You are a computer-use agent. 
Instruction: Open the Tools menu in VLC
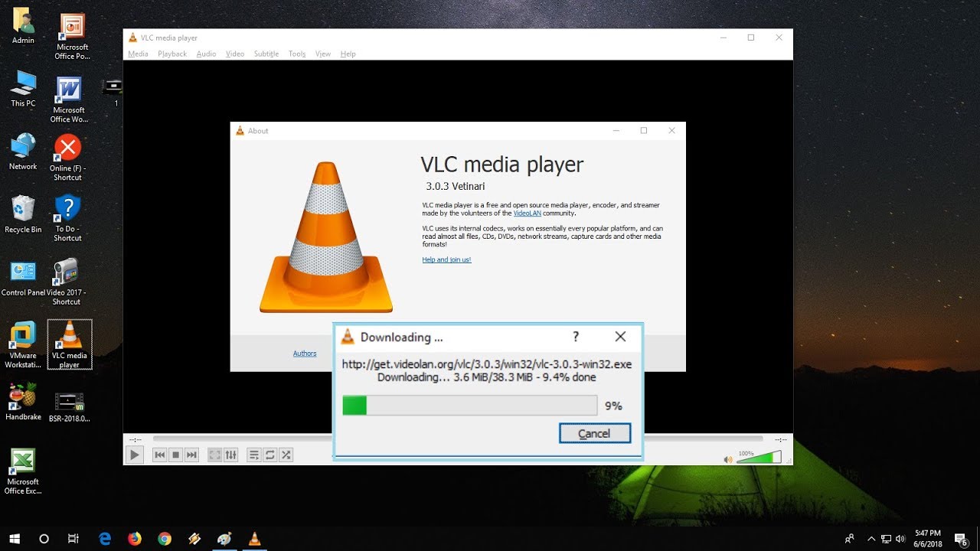297,54
